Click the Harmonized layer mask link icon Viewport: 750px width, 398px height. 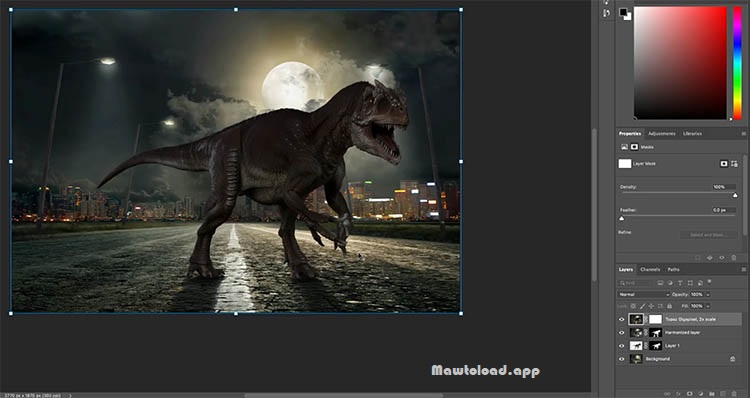646,332
